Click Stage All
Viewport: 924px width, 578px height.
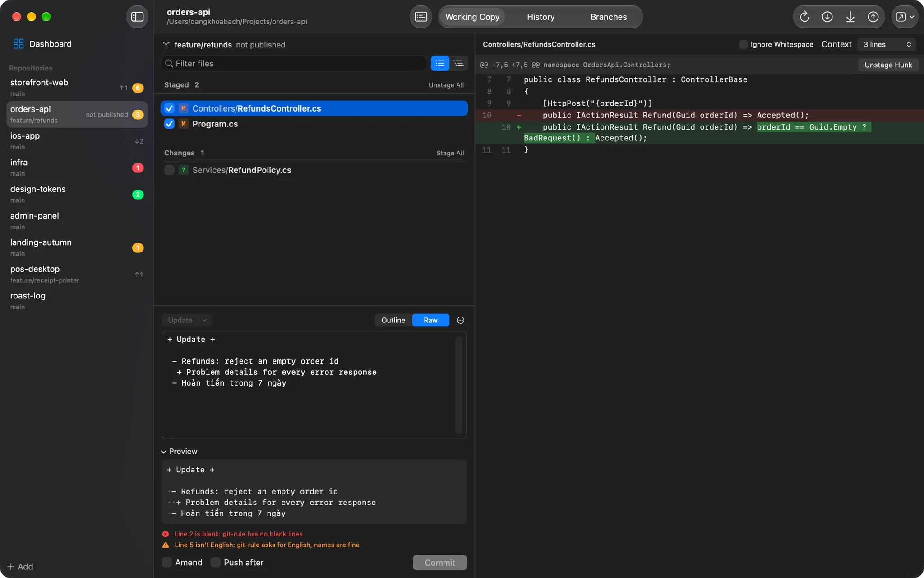coord(450,153)
